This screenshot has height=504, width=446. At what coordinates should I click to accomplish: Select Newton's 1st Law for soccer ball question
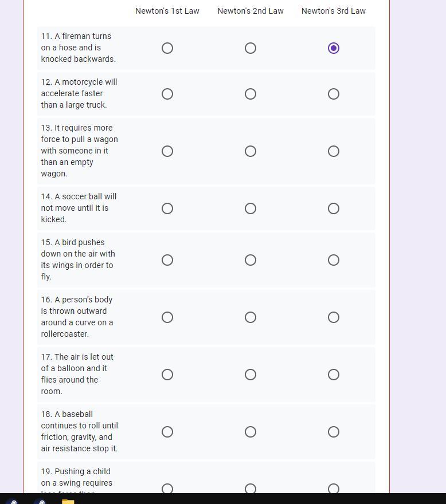click(167, 208)
